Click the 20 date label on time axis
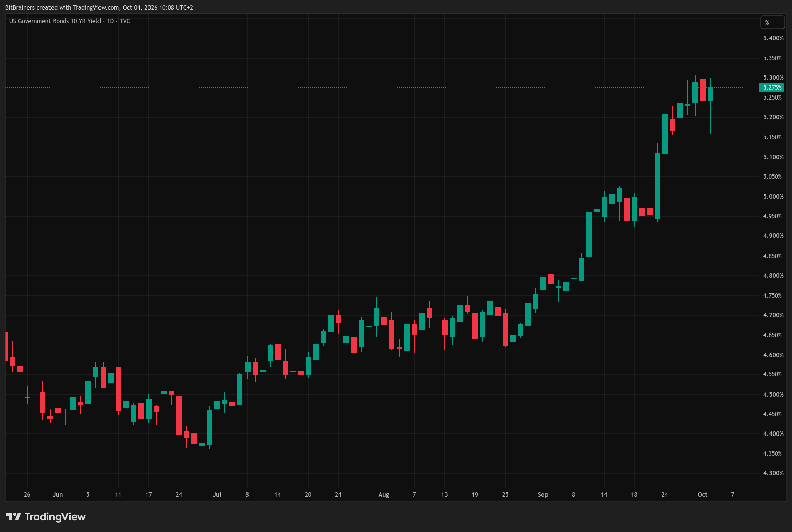 tap(308, 495)
